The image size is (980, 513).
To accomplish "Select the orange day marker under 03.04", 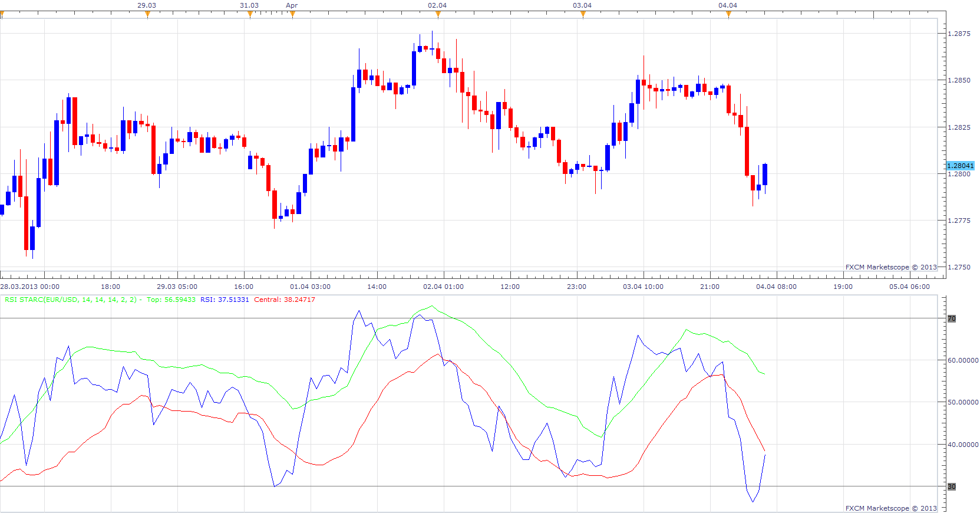I will pos(583,15).
